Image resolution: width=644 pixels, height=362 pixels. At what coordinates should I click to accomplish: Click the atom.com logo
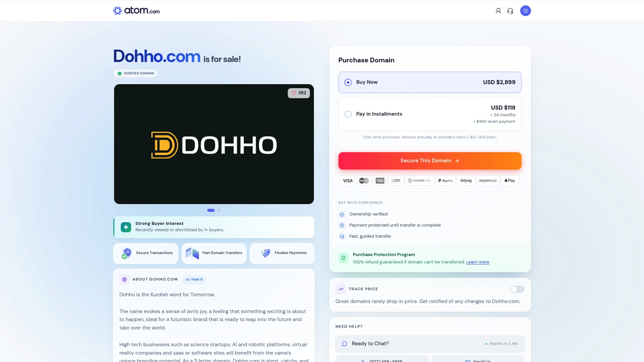[x=136, y=11]
